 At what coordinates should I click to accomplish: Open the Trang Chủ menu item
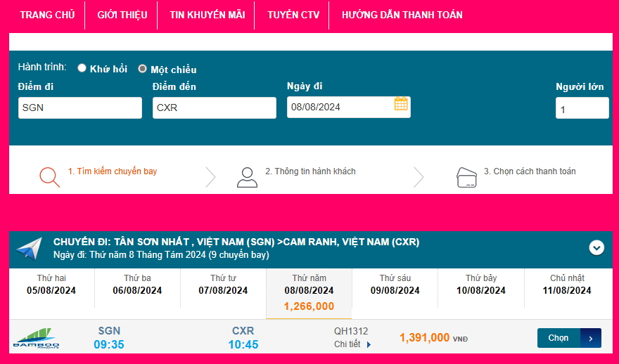[46, 15]
